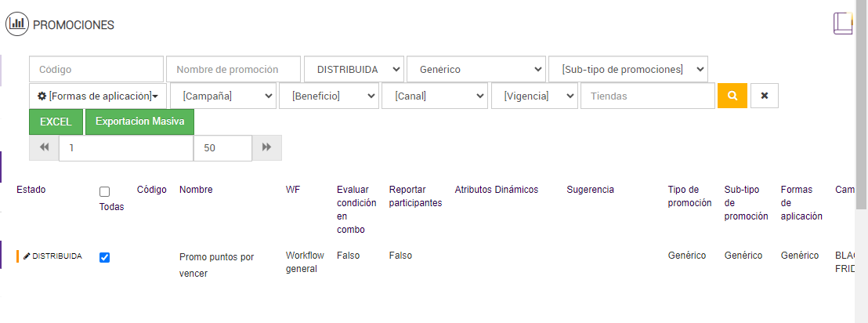Click the Nombre column header

click(196, 190)
